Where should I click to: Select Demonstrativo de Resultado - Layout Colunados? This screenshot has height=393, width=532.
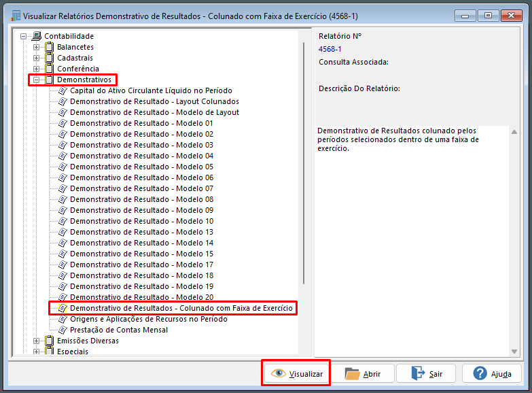pyautogui.click(x=154, y=101)
